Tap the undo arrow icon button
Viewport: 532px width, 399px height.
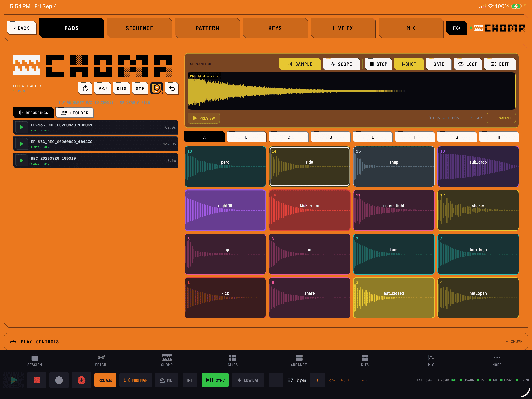point(172,89)
